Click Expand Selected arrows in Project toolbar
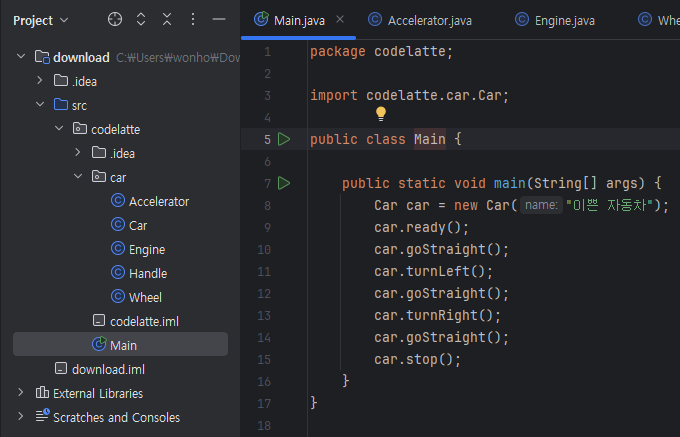Viewport: 680px width, 437px height. [141, 20]
